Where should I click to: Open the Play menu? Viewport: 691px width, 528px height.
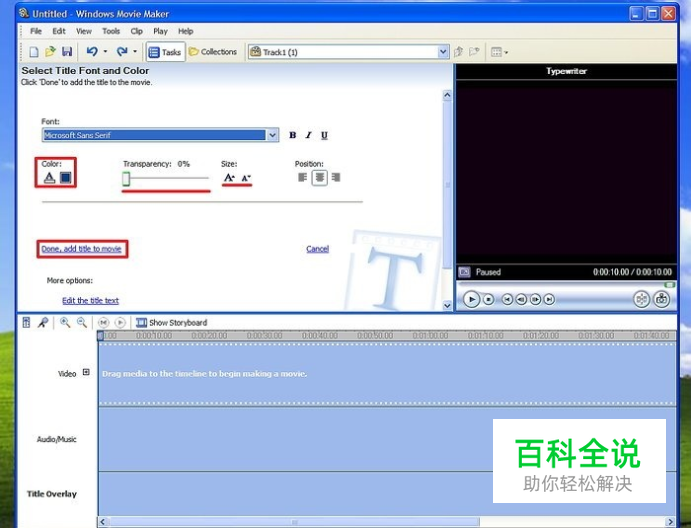(x=160, y=31)
